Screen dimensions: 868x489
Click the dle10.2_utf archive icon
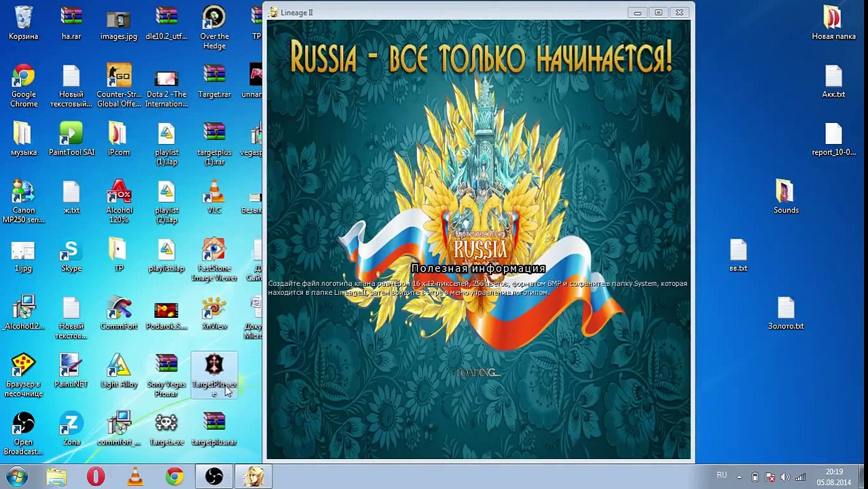point(166,22)
